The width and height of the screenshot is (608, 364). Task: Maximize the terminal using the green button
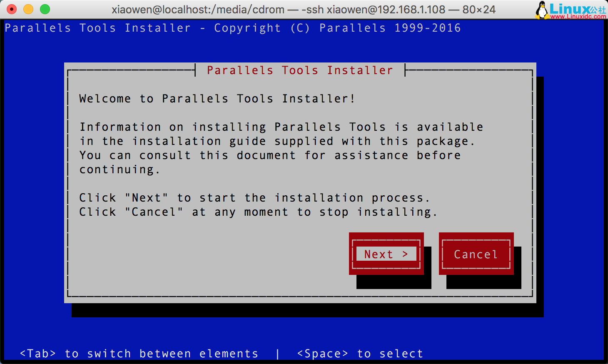point(45,9)
